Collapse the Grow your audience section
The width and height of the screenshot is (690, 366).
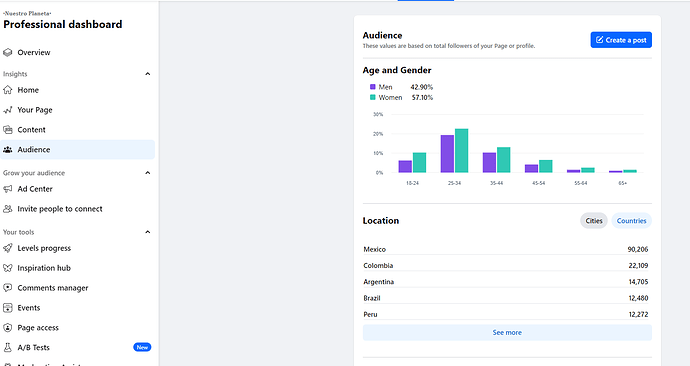tap(148, 173)
